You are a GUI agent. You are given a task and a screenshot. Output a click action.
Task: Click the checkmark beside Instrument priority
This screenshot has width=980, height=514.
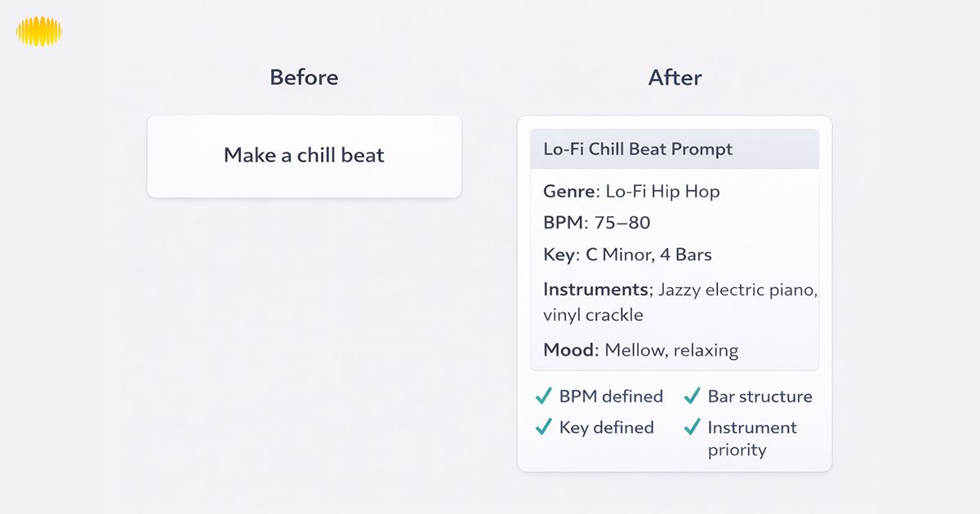(x=693, y=427)
